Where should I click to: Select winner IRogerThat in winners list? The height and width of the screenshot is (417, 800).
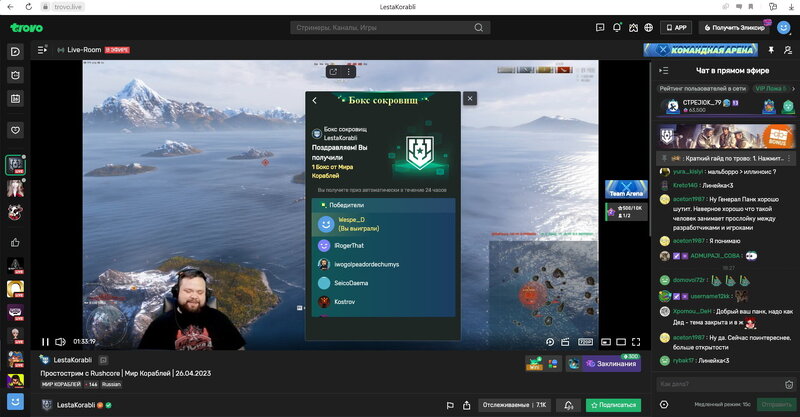tap(342, 245)
